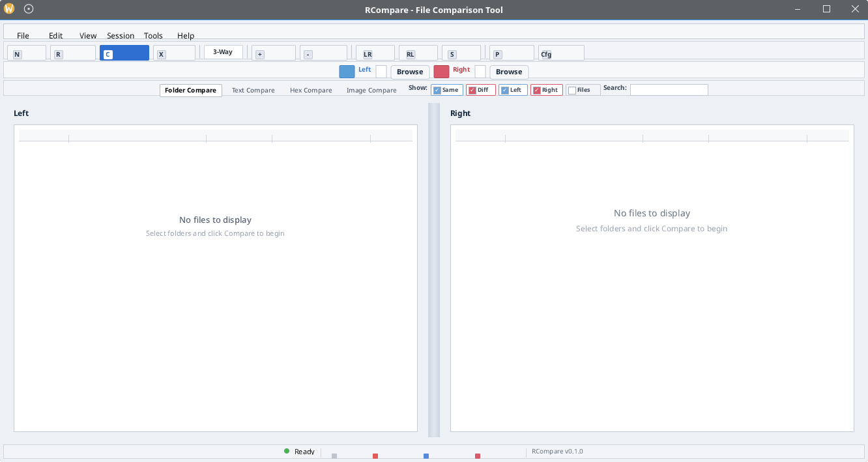Image resolution: width=868 pixels, height=462 pixels.
Task: Uncheck the Same filter checkbox
Action: click(437, 91)
